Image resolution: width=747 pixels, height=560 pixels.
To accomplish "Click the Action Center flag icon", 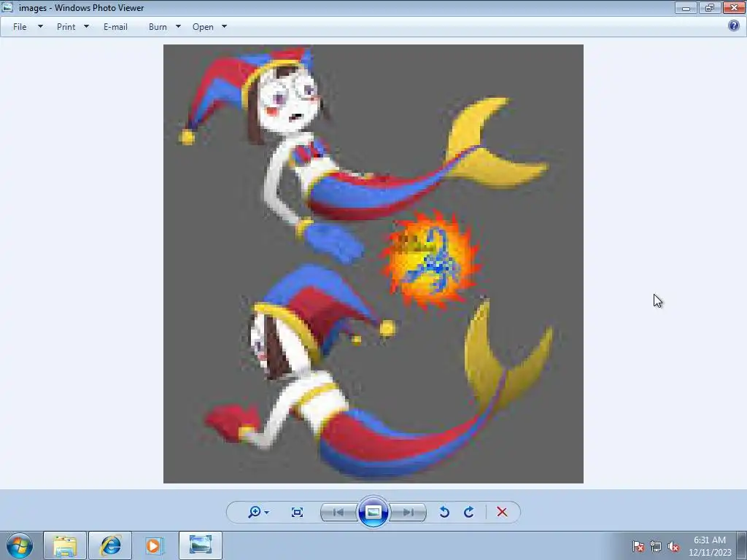I will (638, 546).
